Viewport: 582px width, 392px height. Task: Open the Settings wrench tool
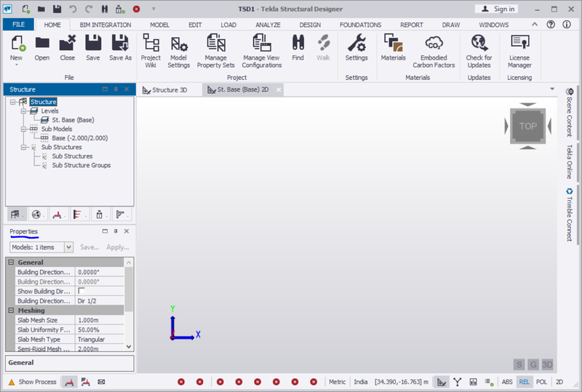(356, 47)
